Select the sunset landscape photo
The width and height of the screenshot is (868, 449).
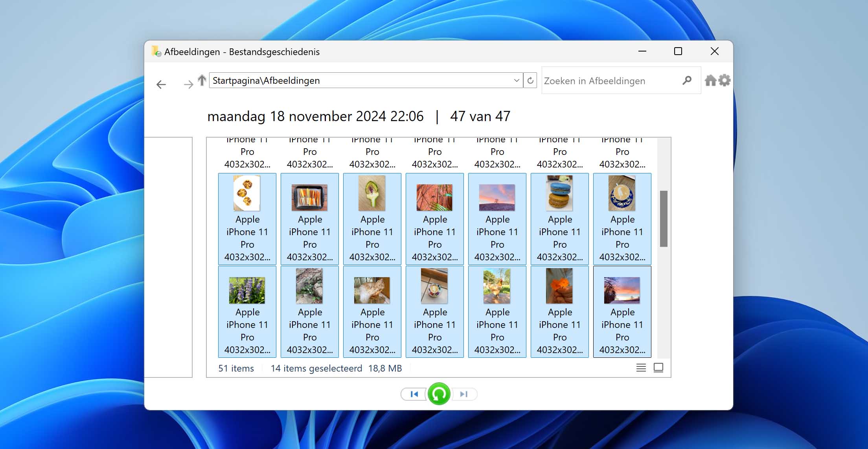[x=622, y=290]
